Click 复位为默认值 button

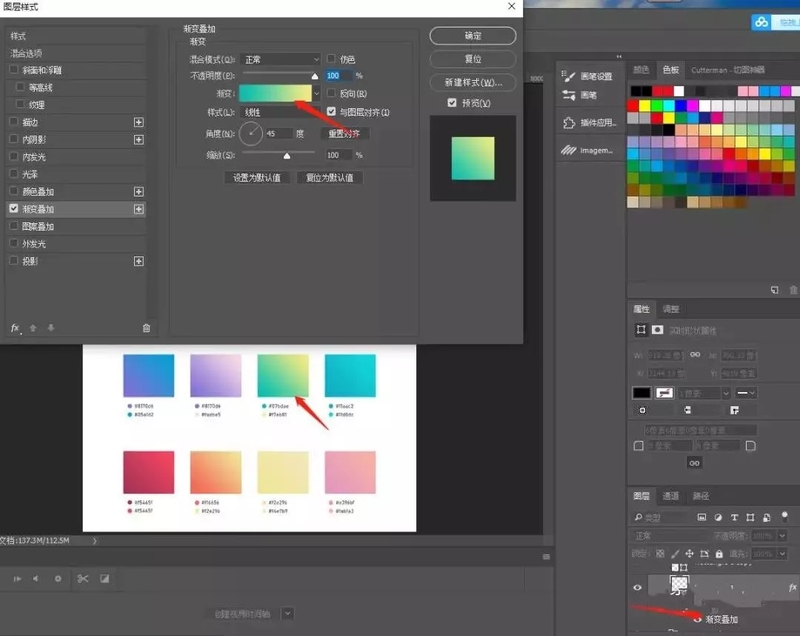pyautogui.click(x=329, y=177)
